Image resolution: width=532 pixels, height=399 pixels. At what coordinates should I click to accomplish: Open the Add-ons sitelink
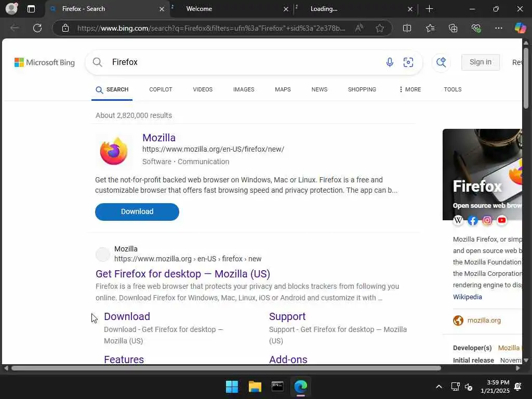(288, 360)
